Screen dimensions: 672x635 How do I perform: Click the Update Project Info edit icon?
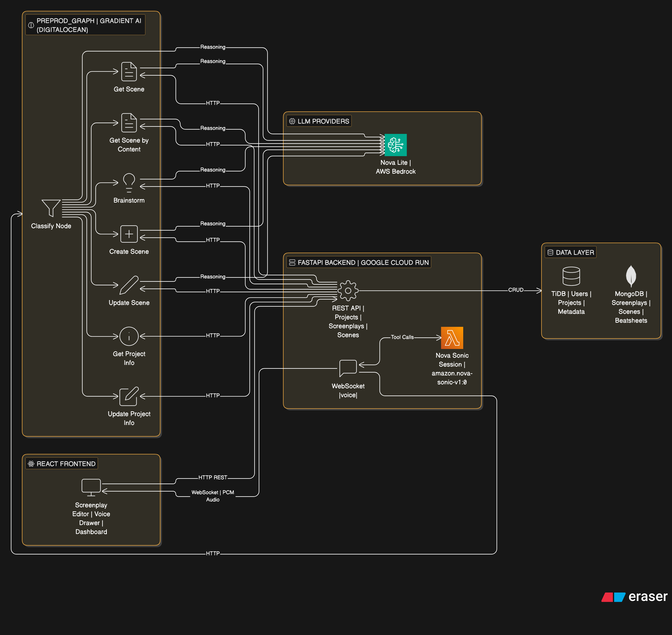click(129, 396)
